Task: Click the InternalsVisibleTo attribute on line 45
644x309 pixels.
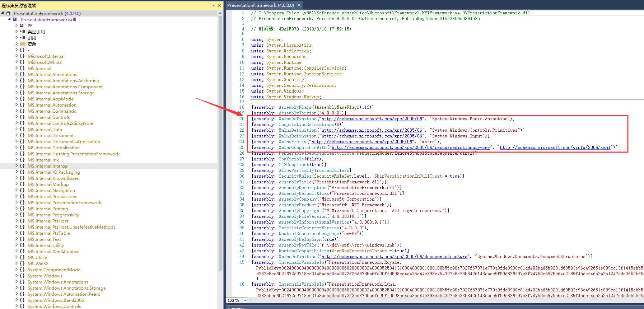Action: click(x=301, y=262)
